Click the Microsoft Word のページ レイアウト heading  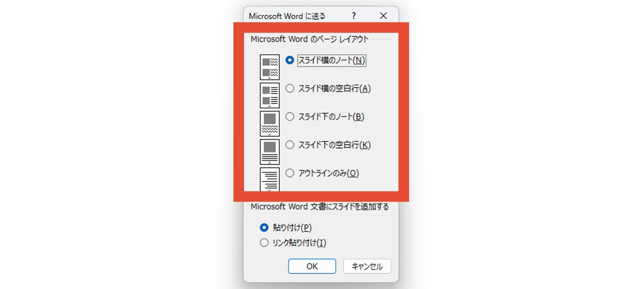309,39
